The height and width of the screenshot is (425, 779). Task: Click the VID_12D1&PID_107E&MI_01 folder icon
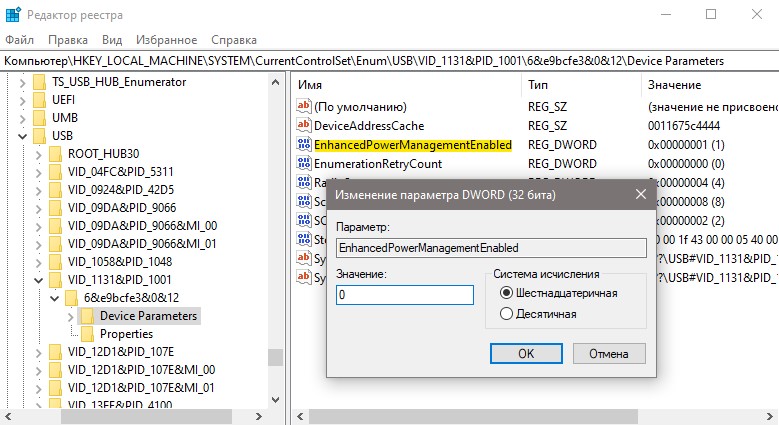(55, 388)
